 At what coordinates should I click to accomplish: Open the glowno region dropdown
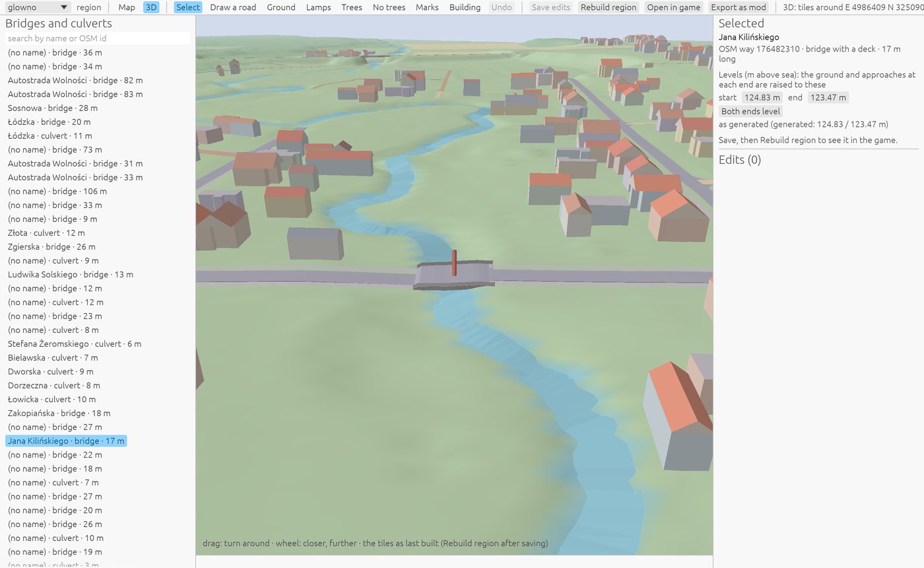(x=37, y=7)
